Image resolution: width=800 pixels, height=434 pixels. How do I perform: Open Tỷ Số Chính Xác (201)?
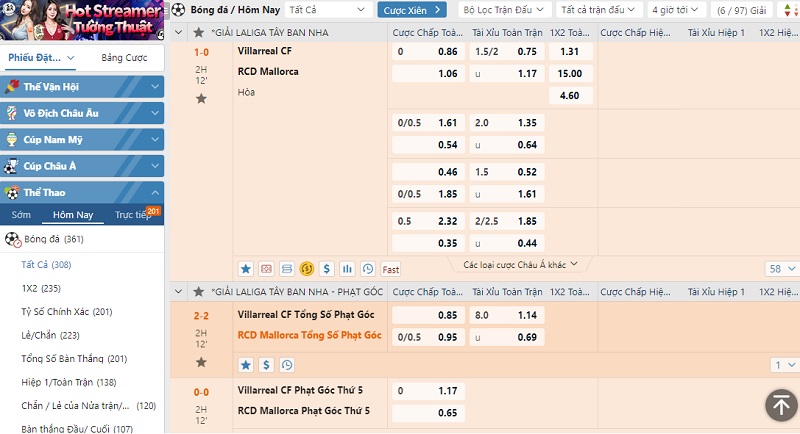pos(67,312)
